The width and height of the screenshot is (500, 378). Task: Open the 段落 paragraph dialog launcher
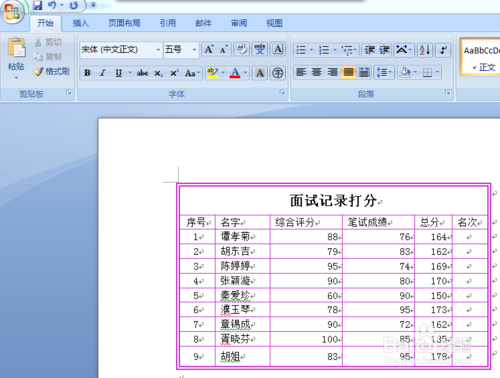coord(447,92)
